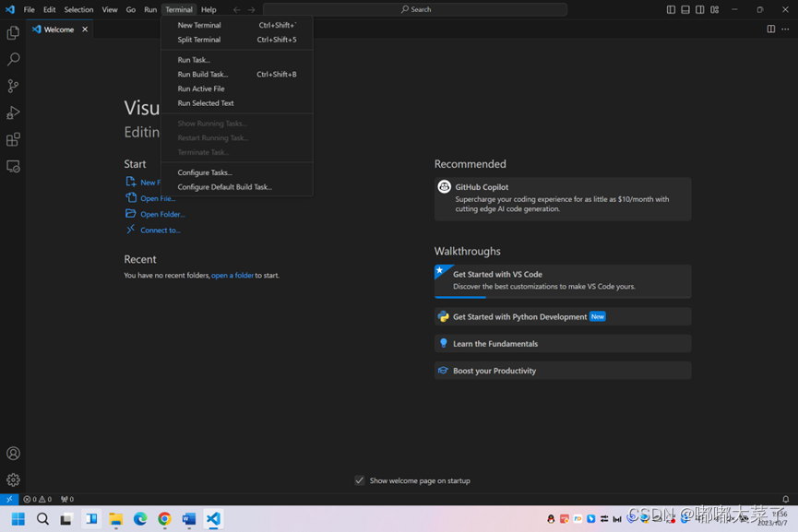This screenshot has height=532, width=798.
Task: Open the View menu
Action: click(x=110, y=9)
